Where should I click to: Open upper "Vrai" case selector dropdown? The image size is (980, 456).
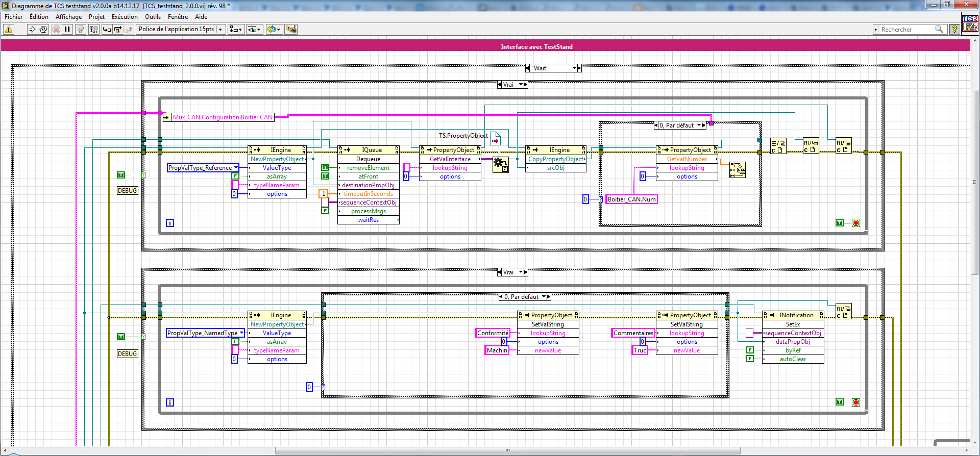(521, 85)
